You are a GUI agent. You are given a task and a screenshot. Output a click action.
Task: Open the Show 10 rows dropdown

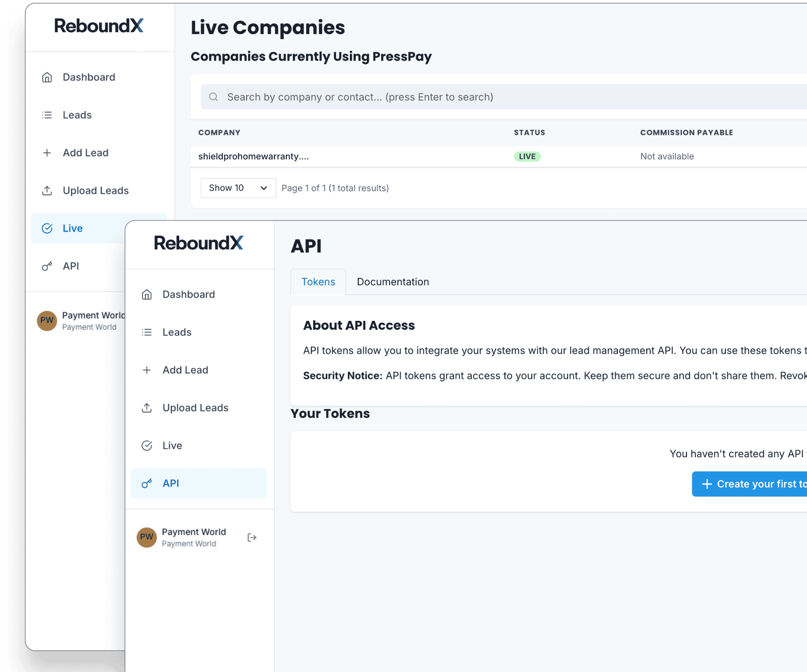click(238, 188)
